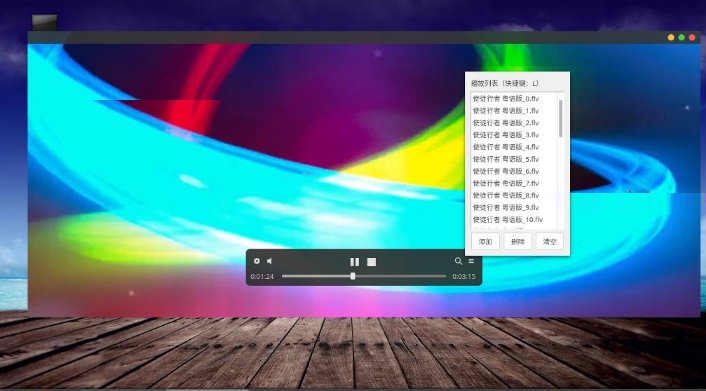Toggle the playlist list icon in control bar
This screenshot has height=391, width=706.
(471, 261)
